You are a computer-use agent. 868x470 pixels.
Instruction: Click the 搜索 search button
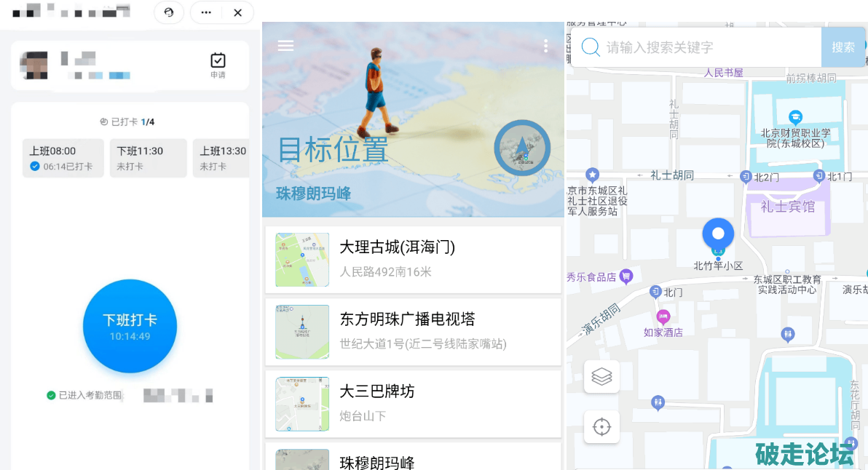click(843, 47)
